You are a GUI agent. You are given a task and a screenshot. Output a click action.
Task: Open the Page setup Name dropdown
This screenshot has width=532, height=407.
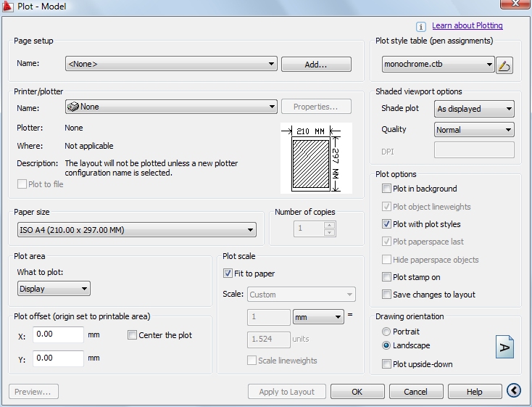click(171, 64)
